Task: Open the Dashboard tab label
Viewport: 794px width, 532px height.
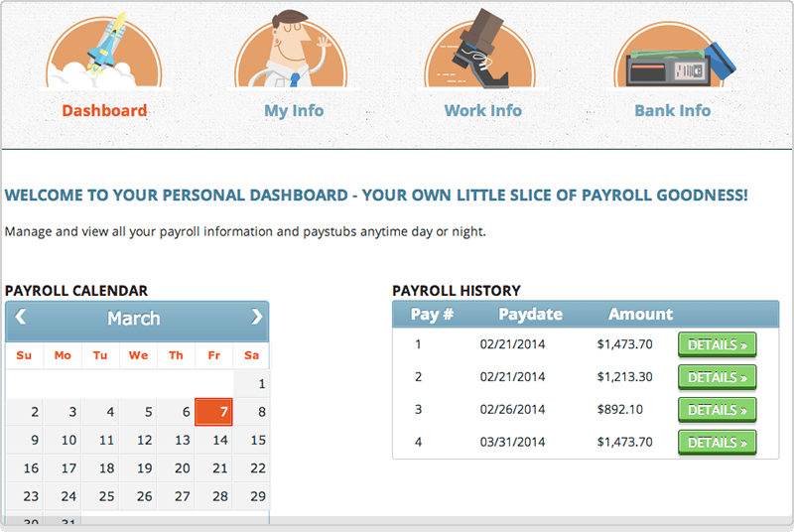Action: pyautogui.click(x=104, y=110)
